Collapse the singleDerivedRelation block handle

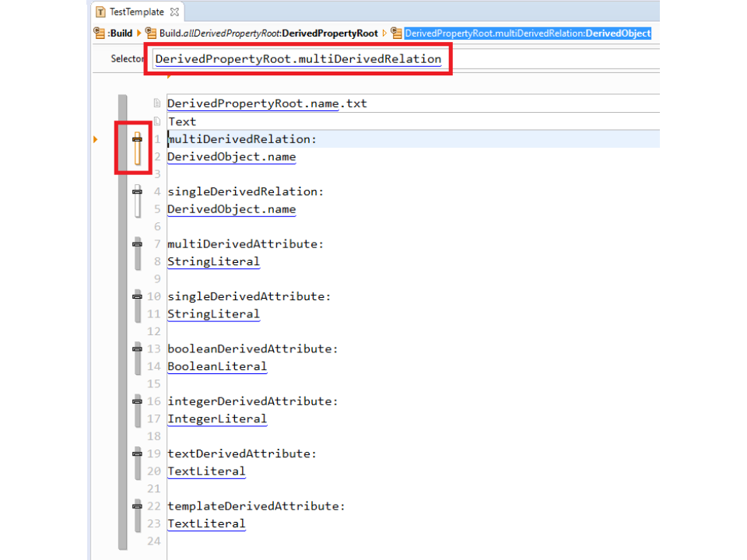point(138,191)
